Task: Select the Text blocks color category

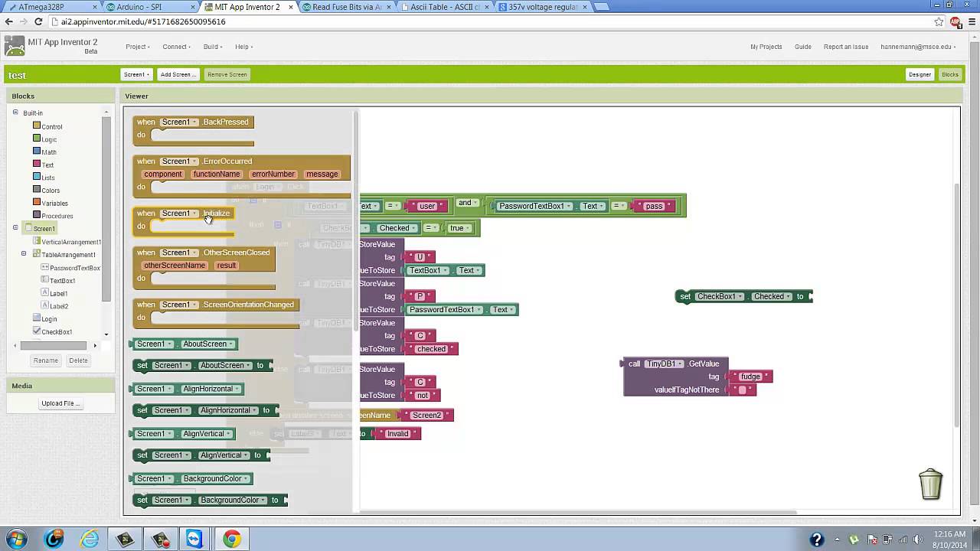Action: (36, 164)
